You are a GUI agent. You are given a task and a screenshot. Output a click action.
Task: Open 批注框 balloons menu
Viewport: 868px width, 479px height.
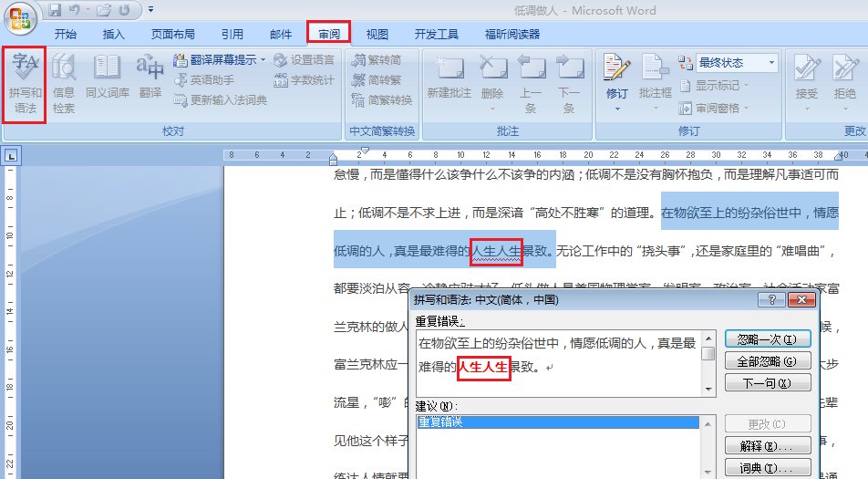click(656, 82)
